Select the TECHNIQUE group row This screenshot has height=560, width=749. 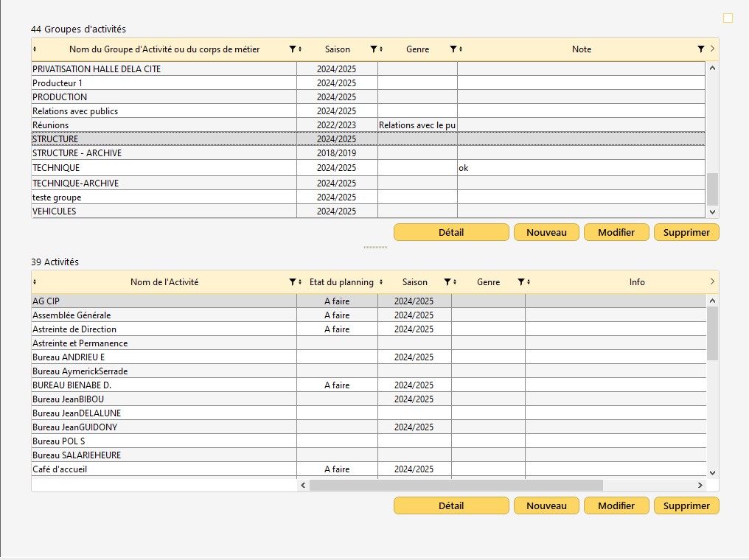[164, 168]
